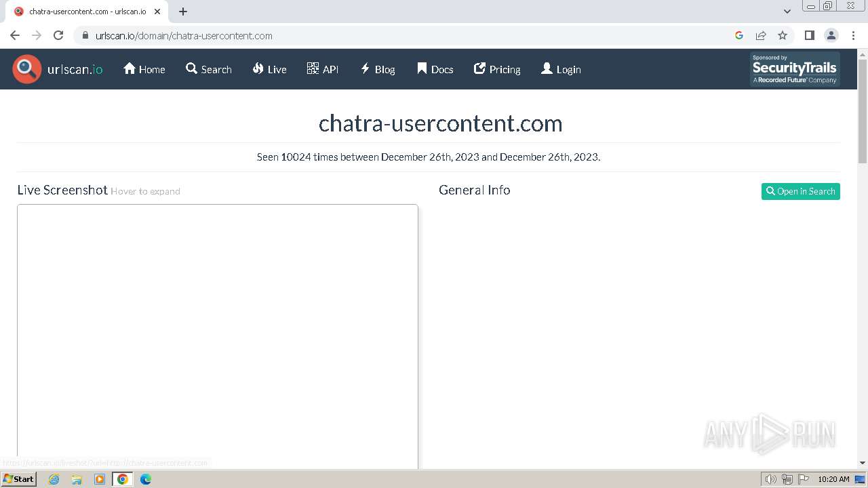Open Chrome's three-dot menu

(x=853, y=35)
